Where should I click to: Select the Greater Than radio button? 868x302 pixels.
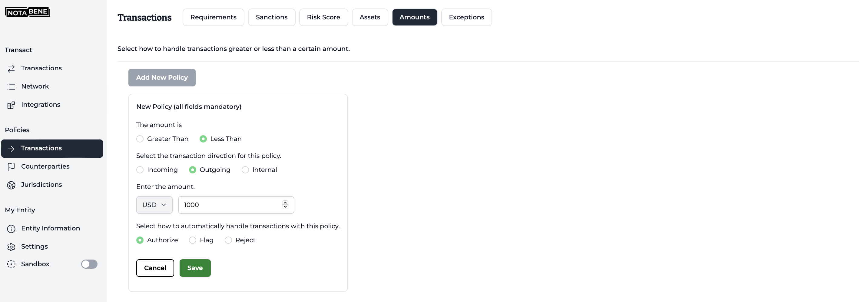pyautogui.click(x=140, y=139)
